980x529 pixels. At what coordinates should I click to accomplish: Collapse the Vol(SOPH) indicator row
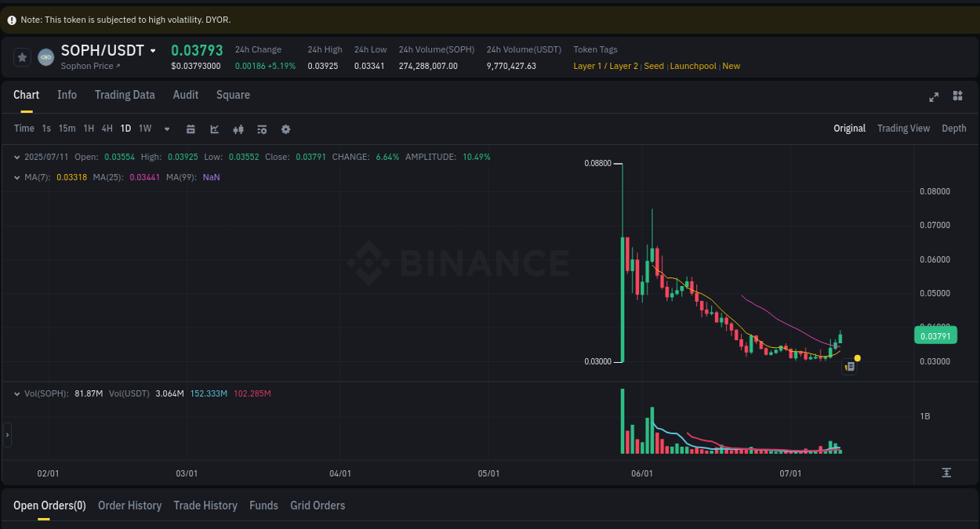pyautogui.click(x=16, y=393)
